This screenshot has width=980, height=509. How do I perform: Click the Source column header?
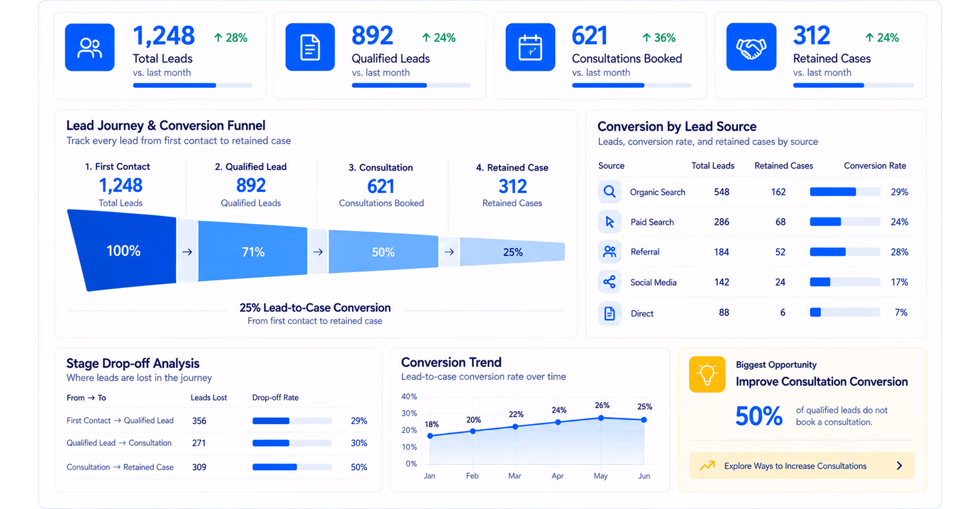pyautogui.click(x=611, y=166)
